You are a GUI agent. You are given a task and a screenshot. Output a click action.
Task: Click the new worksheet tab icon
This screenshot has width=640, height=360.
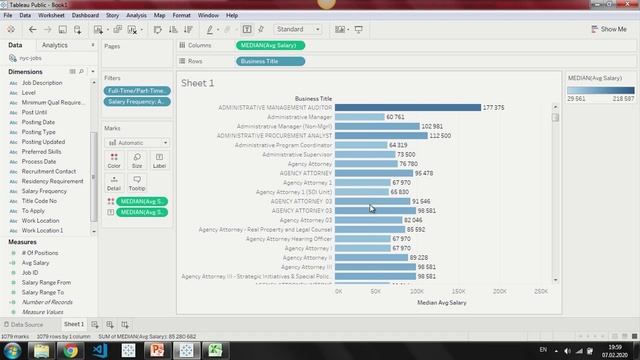point(95,324)
